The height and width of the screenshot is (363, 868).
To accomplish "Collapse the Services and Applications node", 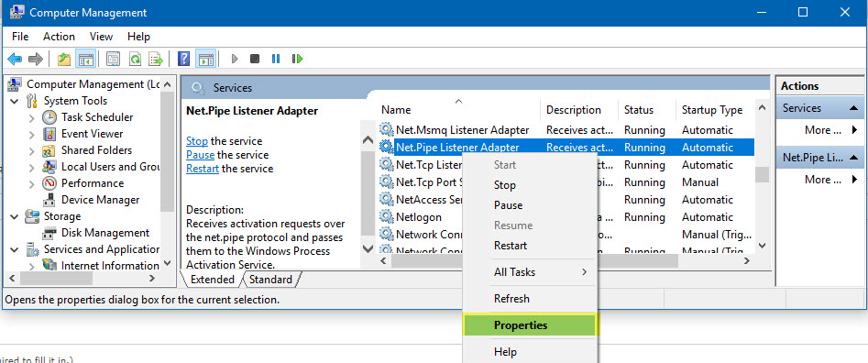I will pos(15,249).
